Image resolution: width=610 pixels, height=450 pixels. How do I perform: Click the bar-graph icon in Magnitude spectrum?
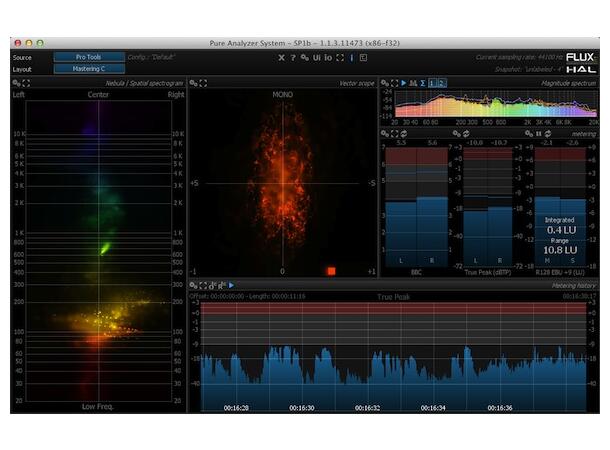pos(413,83)
